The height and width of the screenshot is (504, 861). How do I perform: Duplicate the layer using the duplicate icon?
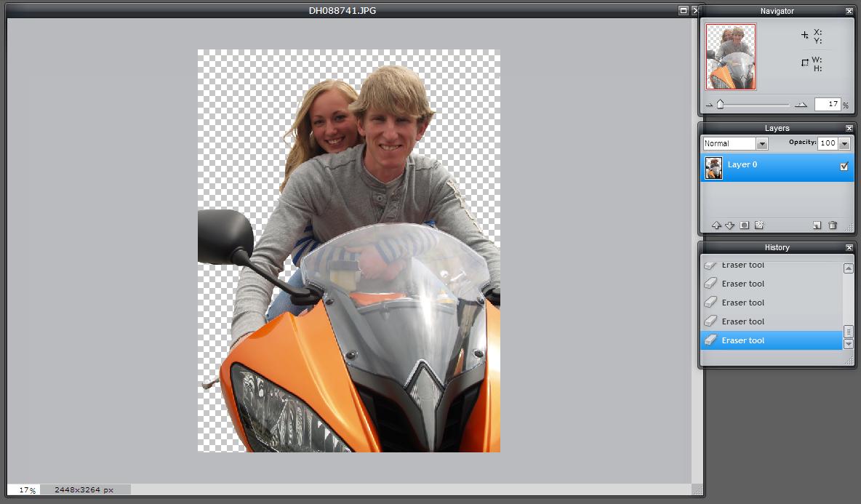pyautogui.click(x=817, y=225)
